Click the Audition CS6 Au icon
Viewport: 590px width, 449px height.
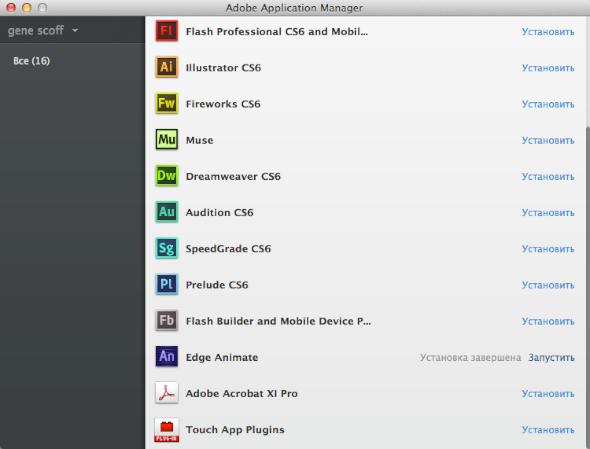tap(167, 212)
